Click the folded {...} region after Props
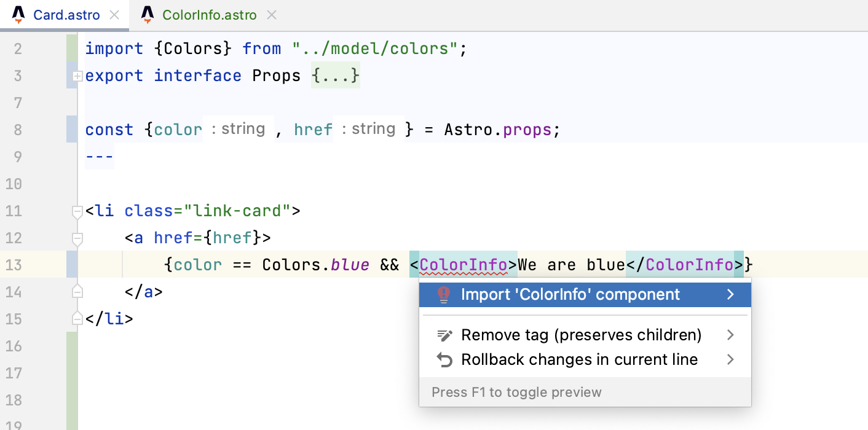The height and width of the screenshot is (430, 868). [x=336, y=76]
